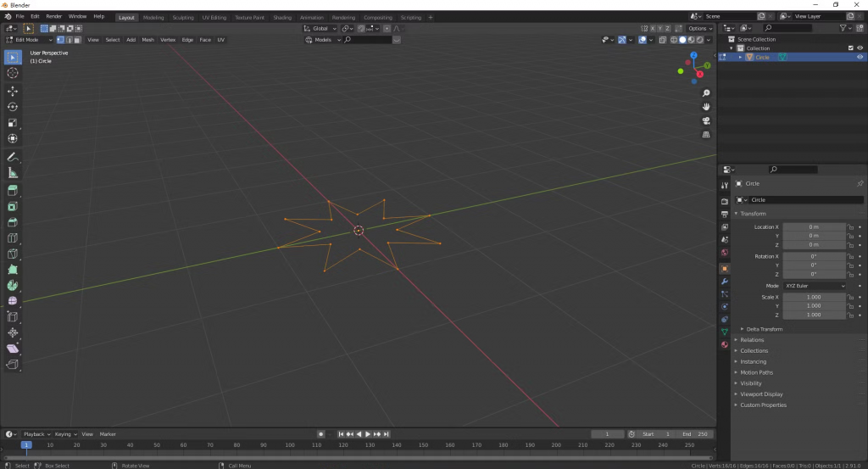868x469 pixels.
Task: Switch to Sculpting workspace tab
Action: 183,17
